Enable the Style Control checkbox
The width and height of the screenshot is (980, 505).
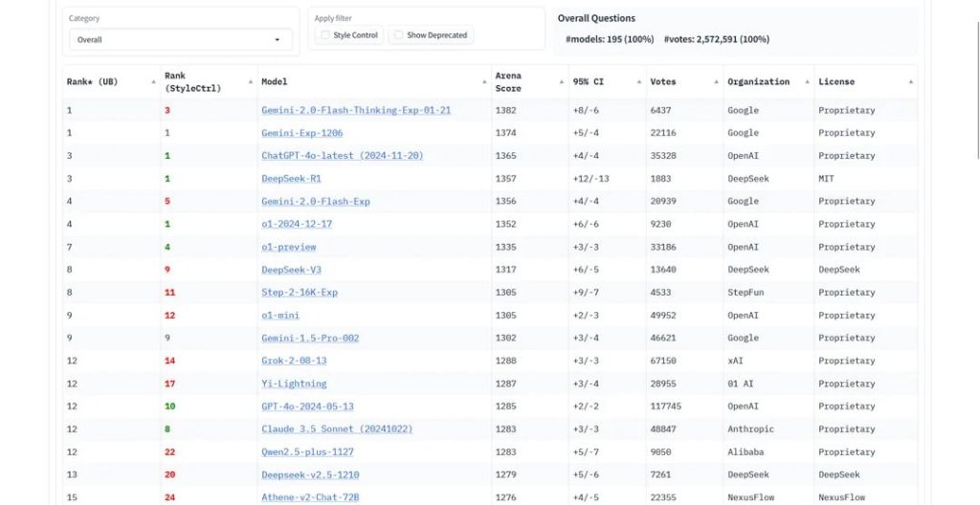pyautogui.click(x=325, y=35)
